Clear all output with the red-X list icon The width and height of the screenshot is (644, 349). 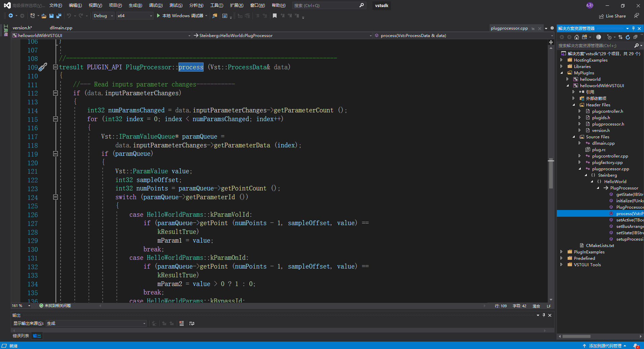182,323
